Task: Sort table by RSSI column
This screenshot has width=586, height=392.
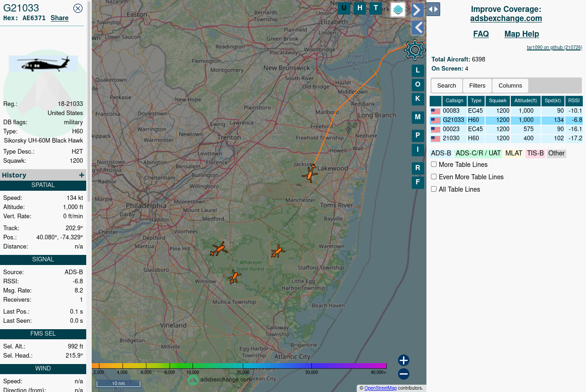Action: 574,101
